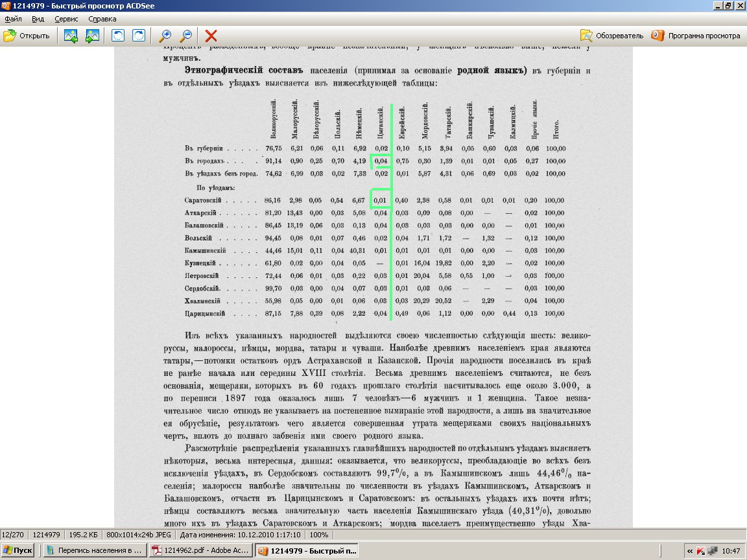Click the 10:47 system clock
747x560 pixels.
tap(731, 551)
